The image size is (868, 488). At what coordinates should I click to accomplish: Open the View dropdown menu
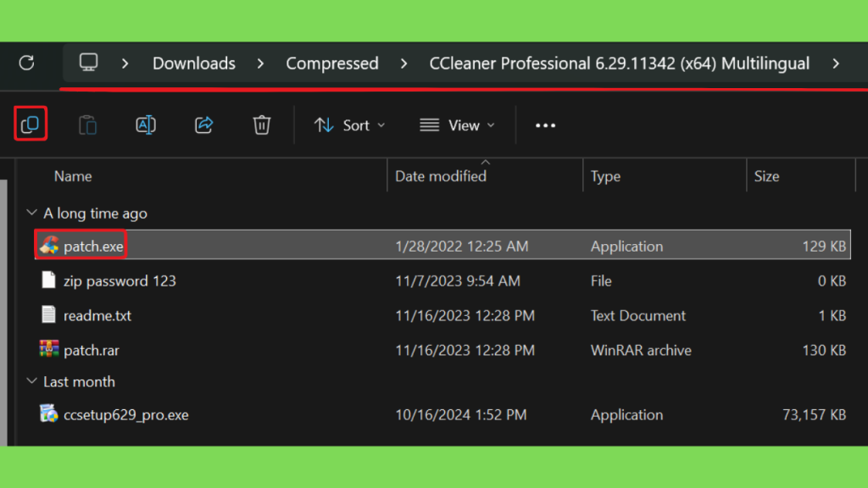click(457, 125)
